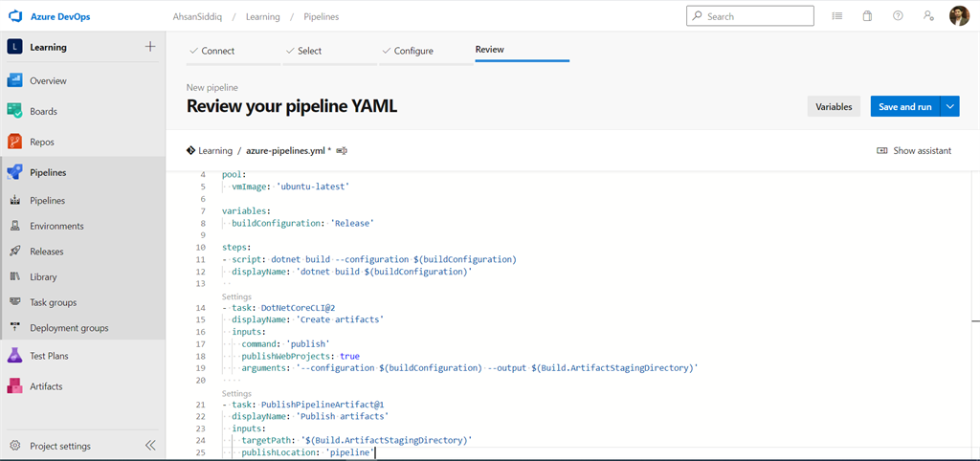The width and height of the screenshot is (980, 461).
Task: Click the rename icon beside azure-pipelines.yml
Action: tap(342, 151)
